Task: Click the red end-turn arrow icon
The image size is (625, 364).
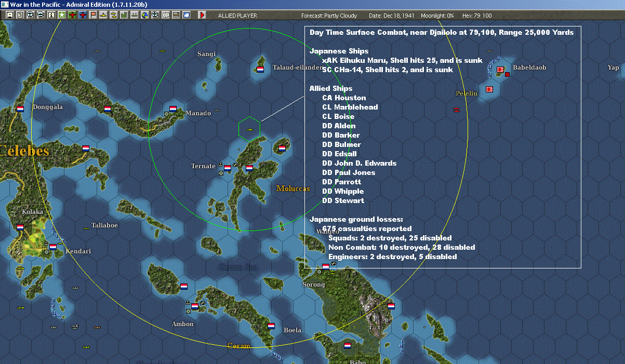Action: point(203,15)
